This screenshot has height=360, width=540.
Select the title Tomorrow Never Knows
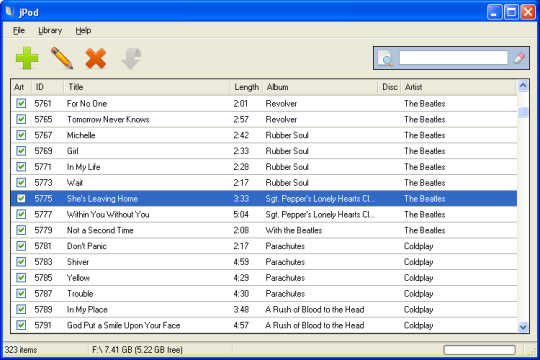108,119
